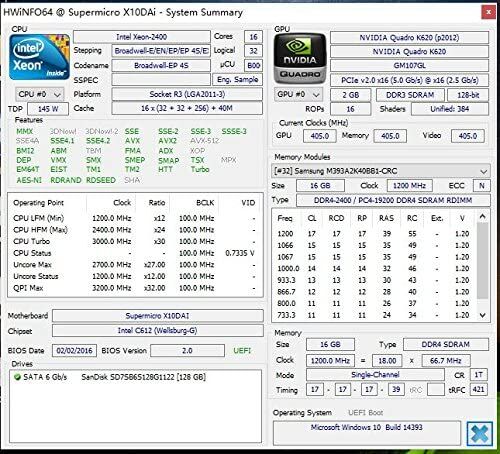This screenshot has width=500, height=454.
Task: Click the BIOS Version 2.0 field
Action: coord(187,351)
